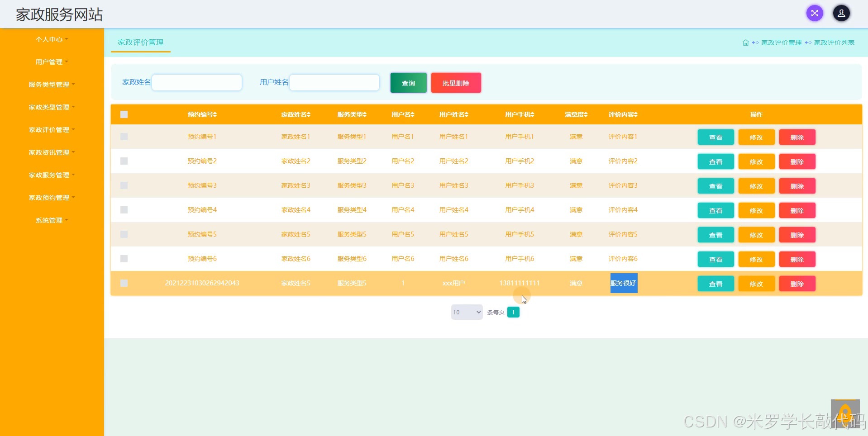
Task: Sort by 用户名 column header
Action: pos(403,114)
